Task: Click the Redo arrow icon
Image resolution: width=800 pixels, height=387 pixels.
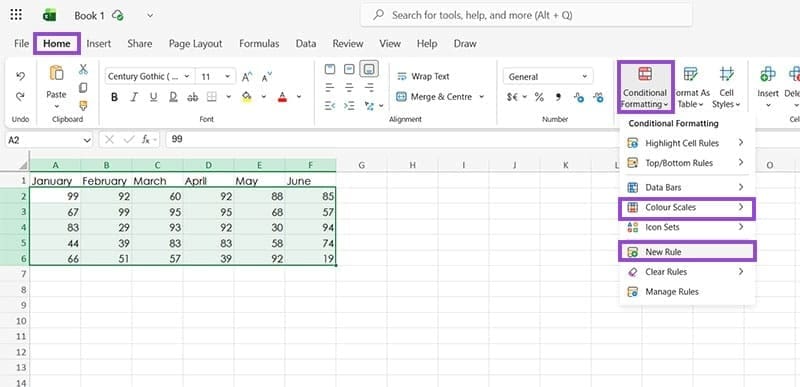Action: [20, 96]
